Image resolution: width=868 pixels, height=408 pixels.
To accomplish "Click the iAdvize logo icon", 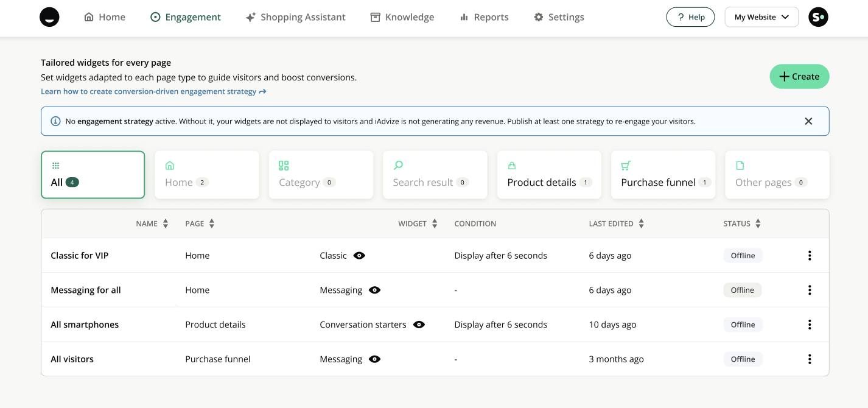I will pos(49,17).
